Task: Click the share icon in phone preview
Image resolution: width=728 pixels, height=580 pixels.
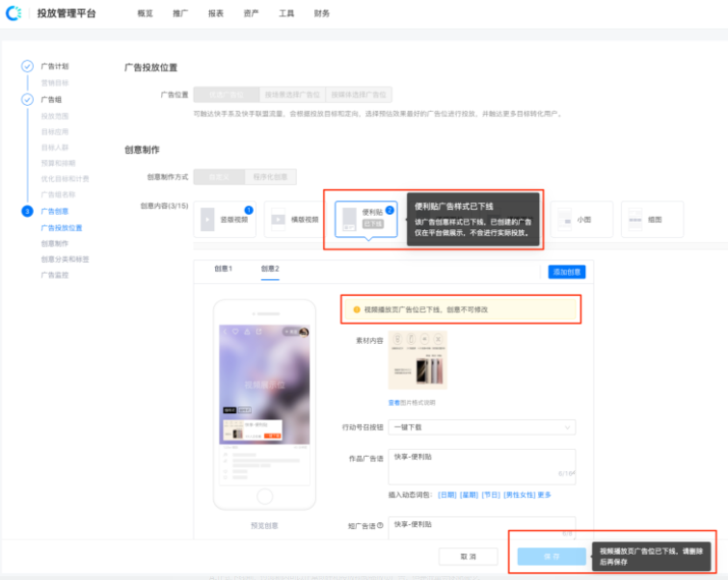Action: coord(258,331)
